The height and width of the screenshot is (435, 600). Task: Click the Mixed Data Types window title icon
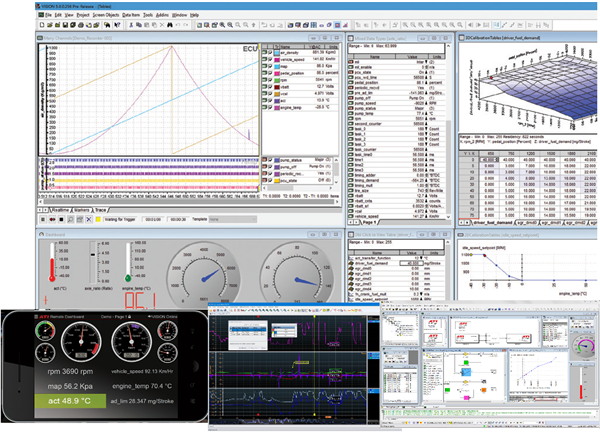pos(351,38)
